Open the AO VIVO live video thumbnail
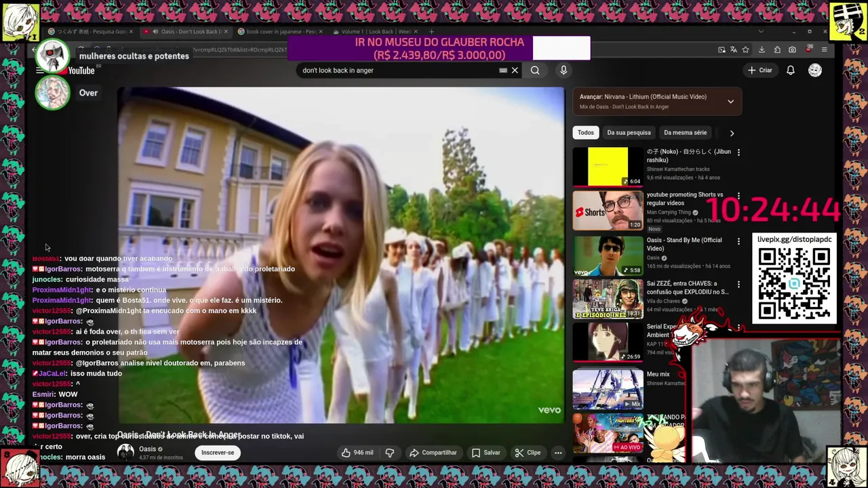868x488 pixels. pyautogui.click(x=608, y=432)
